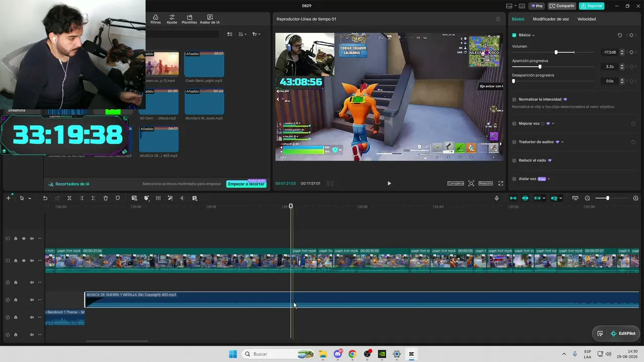
Task: Click the zoom-focus icon beside Completa
Action: pos(471,184)
